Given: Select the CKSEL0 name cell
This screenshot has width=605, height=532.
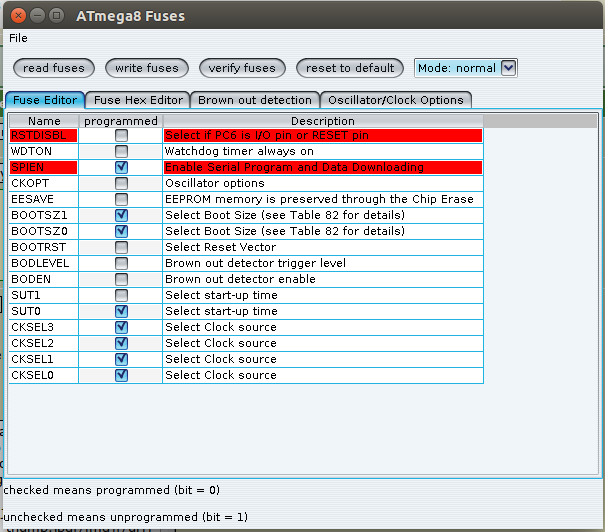Looking at the screenshot, I should coord(44,375).
